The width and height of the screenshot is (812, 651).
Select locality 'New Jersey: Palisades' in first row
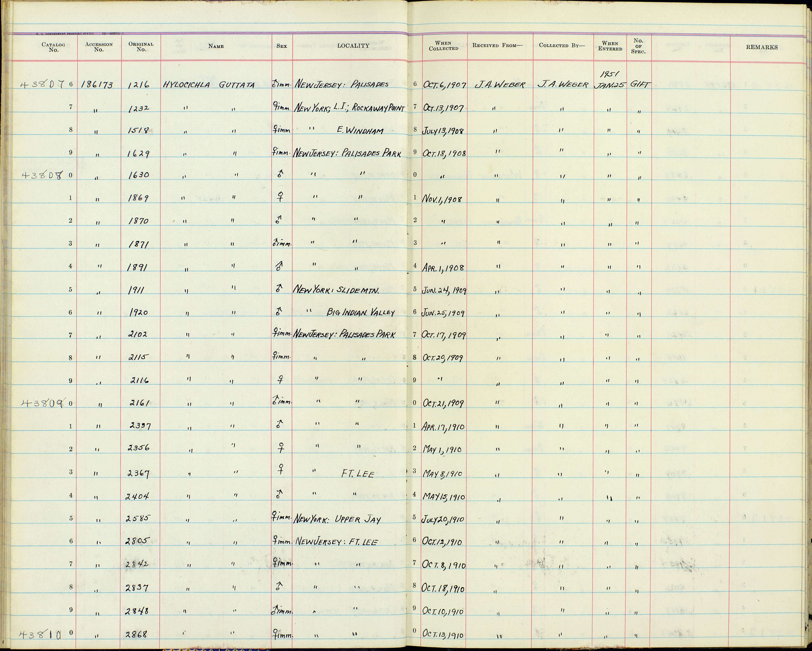342,85
